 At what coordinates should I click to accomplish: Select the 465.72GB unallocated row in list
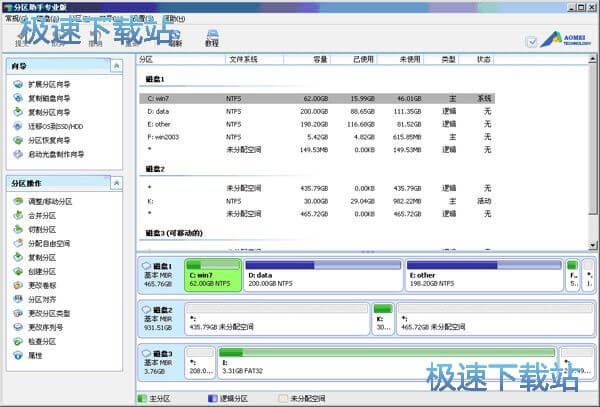[317, 214]
